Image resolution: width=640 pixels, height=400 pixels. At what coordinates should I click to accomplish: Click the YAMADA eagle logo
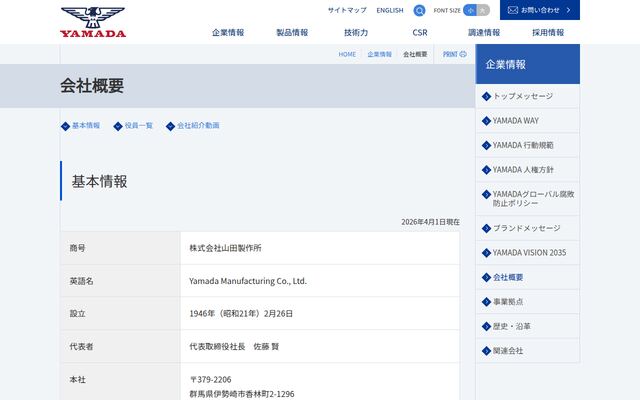[93, 22]
